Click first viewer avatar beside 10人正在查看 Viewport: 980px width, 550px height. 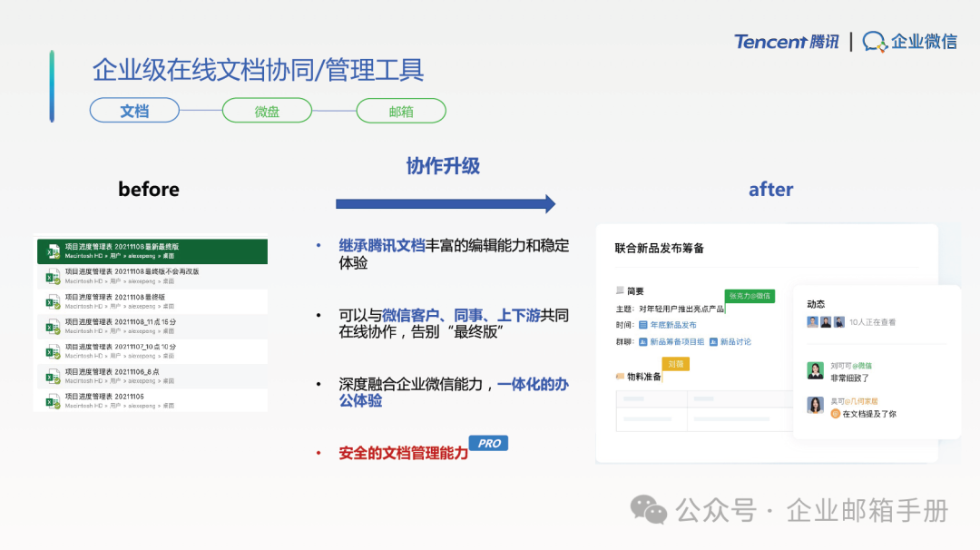point(812,322)
